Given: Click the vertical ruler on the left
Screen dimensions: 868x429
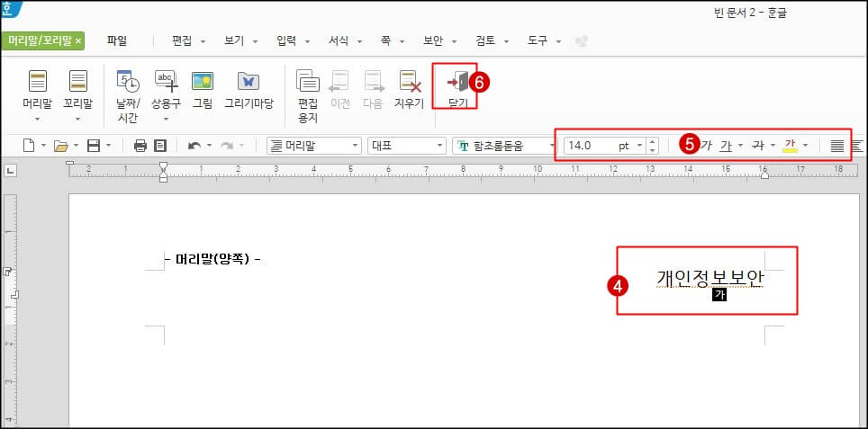Looking at the screenshot, I should [x=10, y=309].
